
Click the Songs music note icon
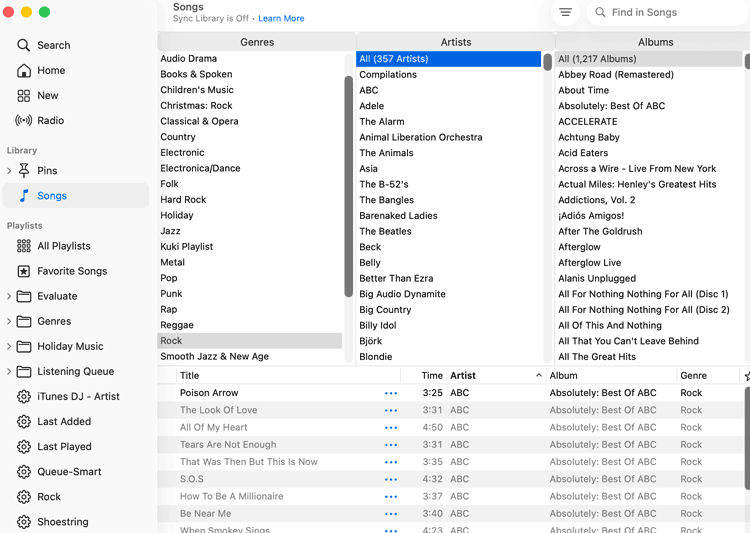23,195
